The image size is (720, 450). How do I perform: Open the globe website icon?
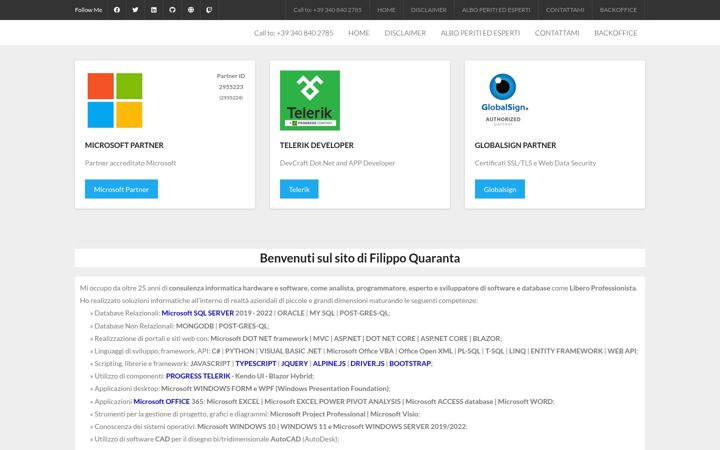point(191,10)
